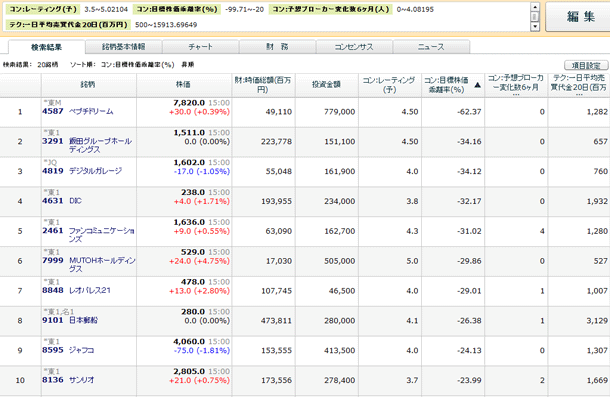
Task: Click the scroll down arrow in conditions box
Action: point(535,26)
